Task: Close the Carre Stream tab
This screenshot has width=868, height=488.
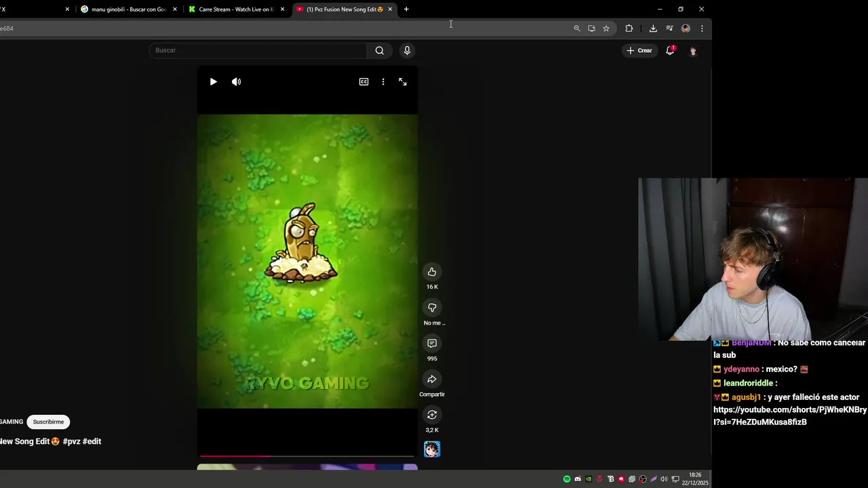Action: (282, 9)
